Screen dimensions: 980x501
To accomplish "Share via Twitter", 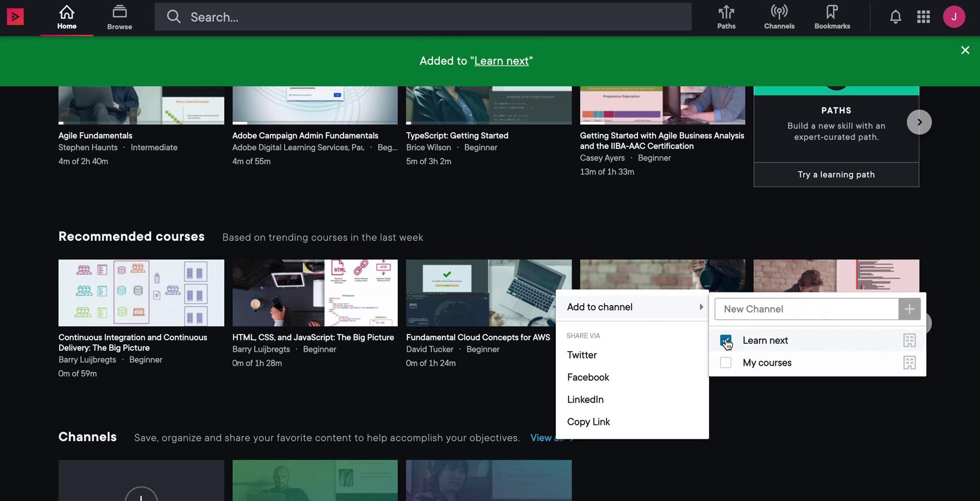I will pyautogui.click(x=582, y=355).
